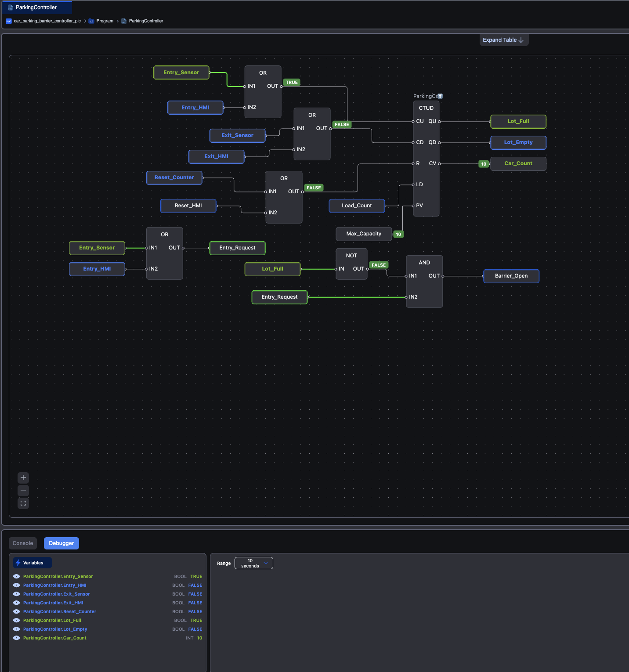Click the 10 badge beside Max_Capacity

click(x=398, y=234)
